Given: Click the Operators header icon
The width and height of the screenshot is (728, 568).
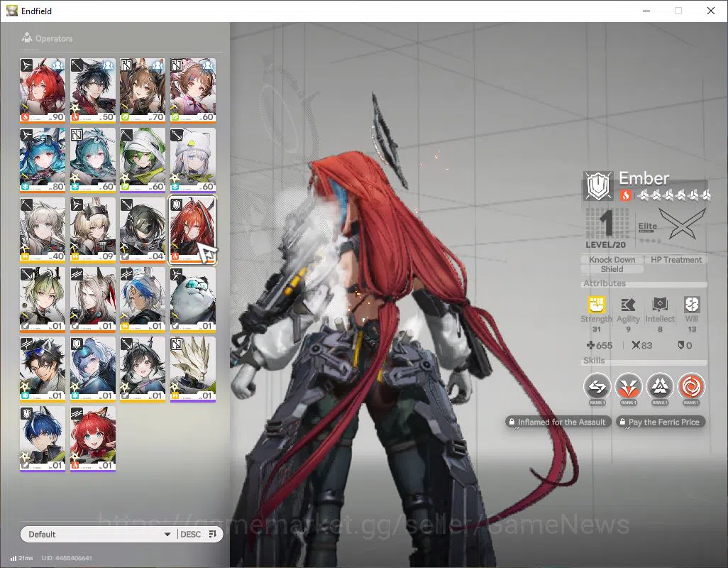Looking at the screenshot, I should tap(26, 38).
